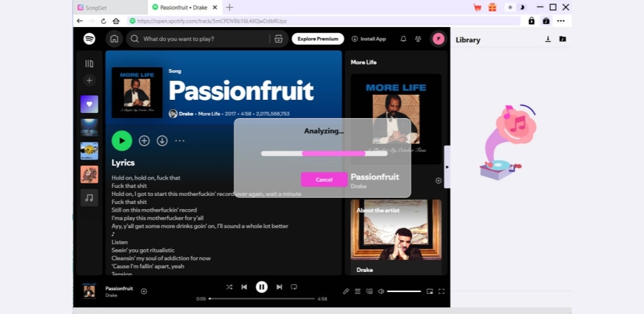644x314 pixels.
Task: Go back with the left arrow
Action: [x=79, y=21]
